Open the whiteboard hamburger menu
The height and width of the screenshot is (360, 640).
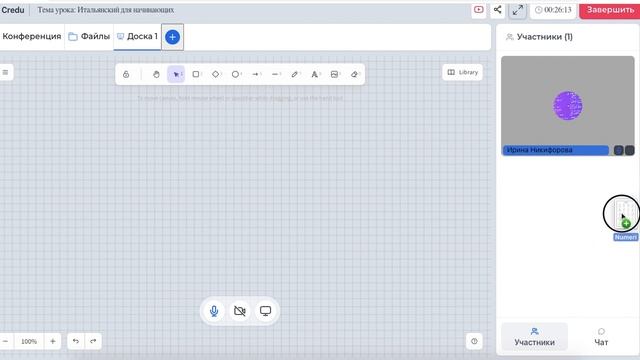tap(6, 73)
